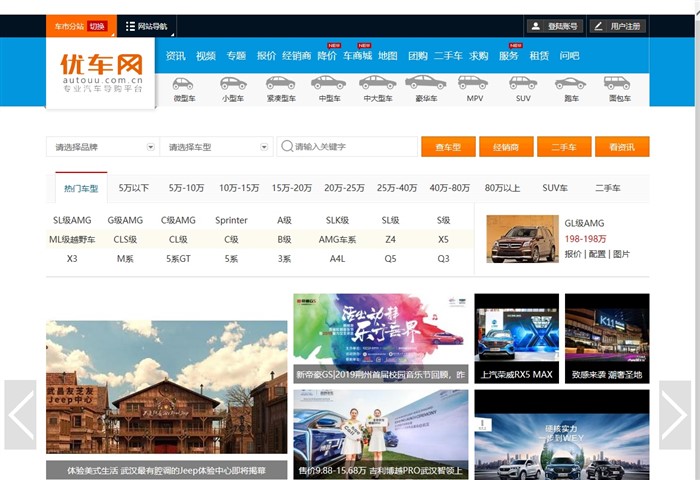
Task: Open the 请选择品牌 brand dropdown
Action: click(x=103, y=147)
